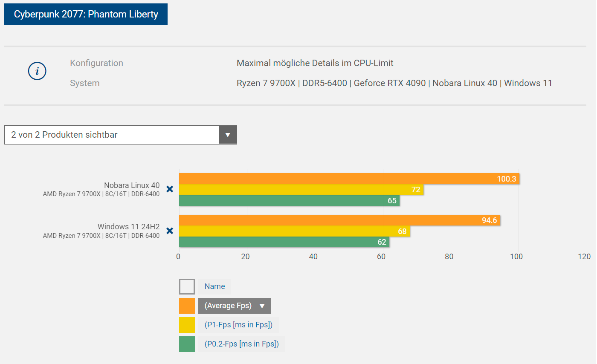Click the Windows 11 24H2 product label

click(128, 226)
